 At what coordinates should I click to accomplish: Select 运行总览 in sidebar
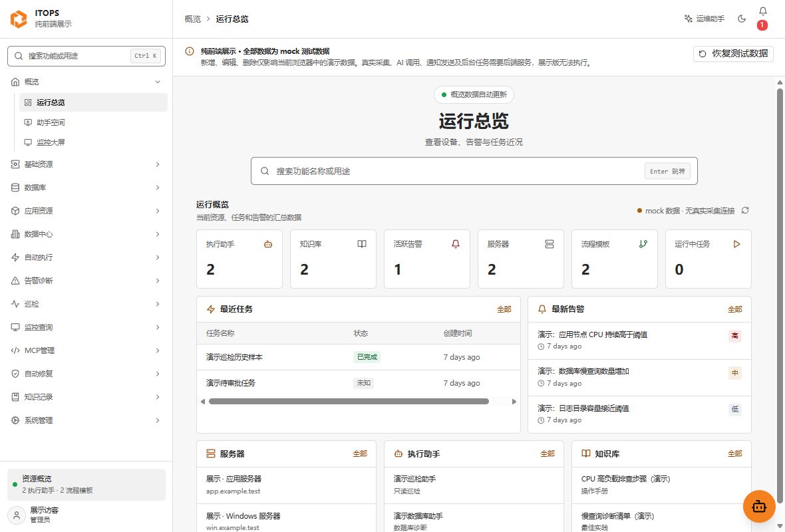pos(93,102)
